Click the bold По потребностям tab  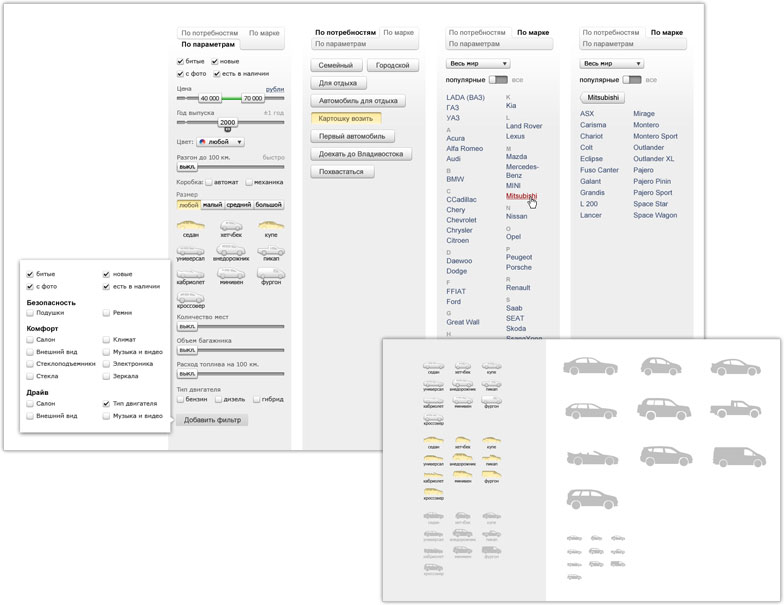point(345,32)
